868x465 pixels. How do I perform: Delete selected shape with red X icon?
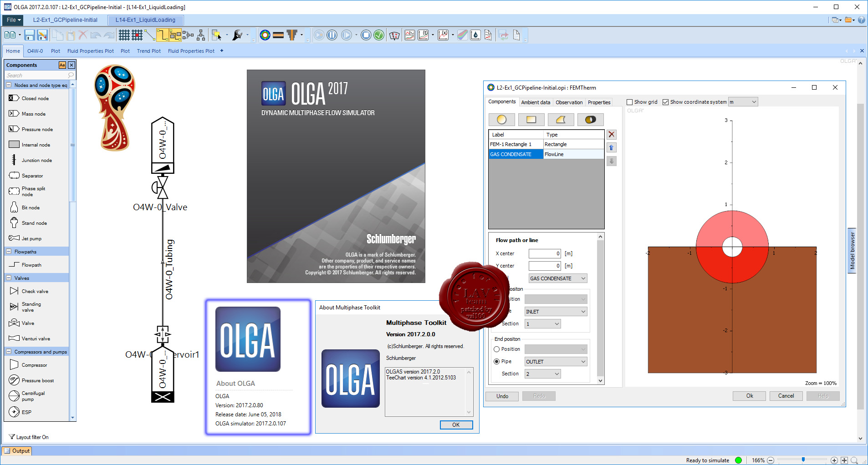[x=612, y=135]
